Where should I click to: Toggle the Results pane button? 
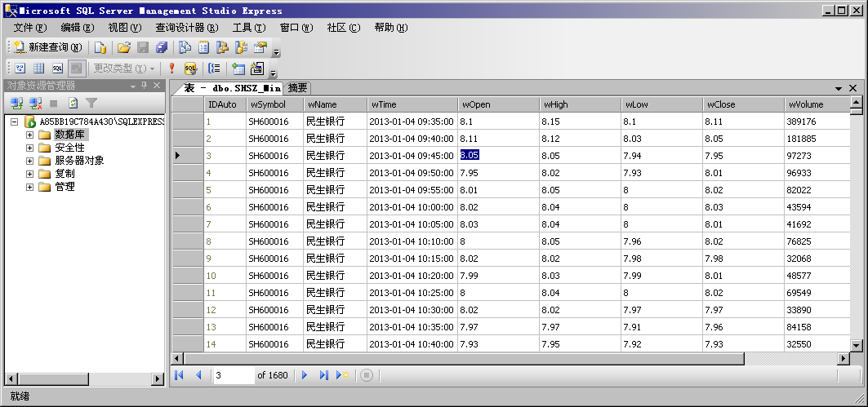pos(77,69)
